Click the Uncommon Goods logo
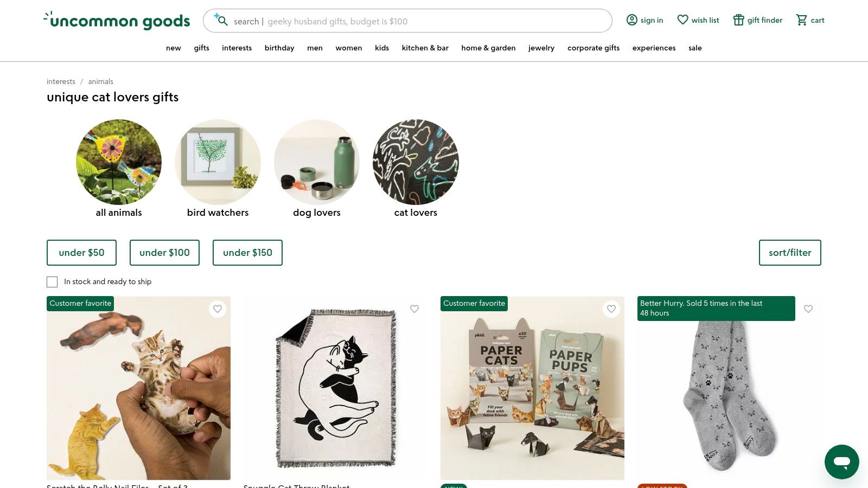This screenshot has width=868, height=488. click(117, 21)
